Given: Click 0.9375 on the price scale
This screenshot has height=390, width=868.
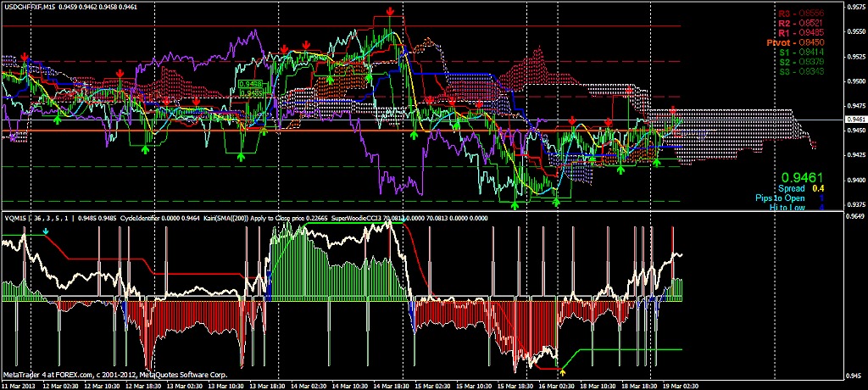Looking at the screenshot, I should (x=857, y=203).
